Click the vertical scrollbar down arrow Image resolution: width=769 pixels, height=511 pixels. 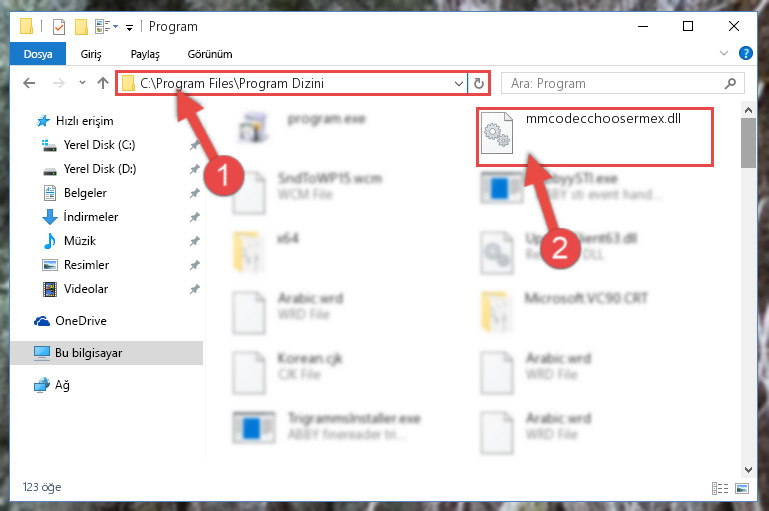[748, 469]
